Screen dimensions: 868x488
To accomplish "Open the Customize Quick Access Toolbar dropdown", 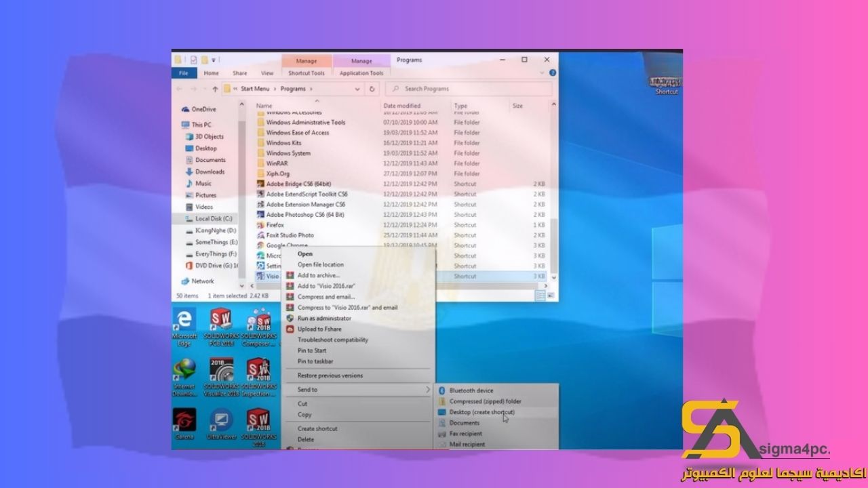I will [x=214, y=60].
